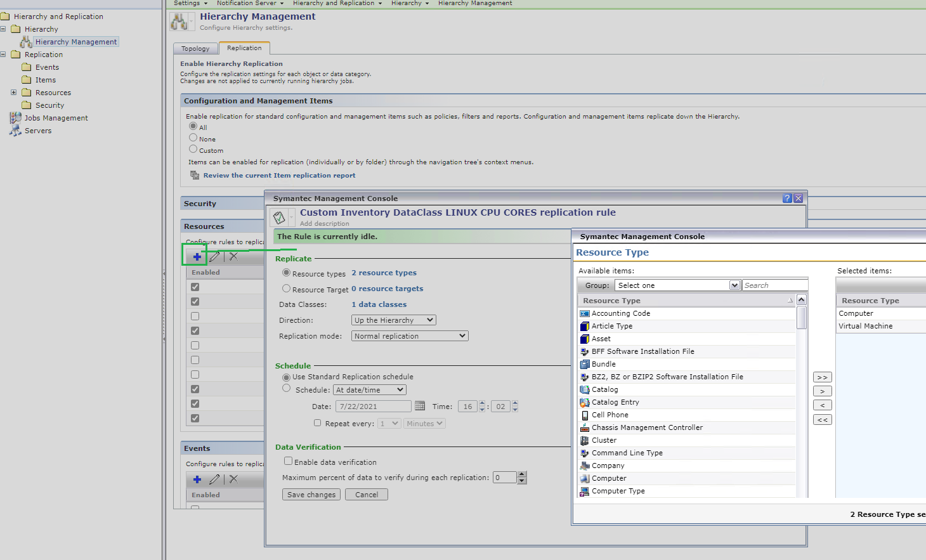
Task: Open the Group Select one dropdown
Action: coord(677,285)
